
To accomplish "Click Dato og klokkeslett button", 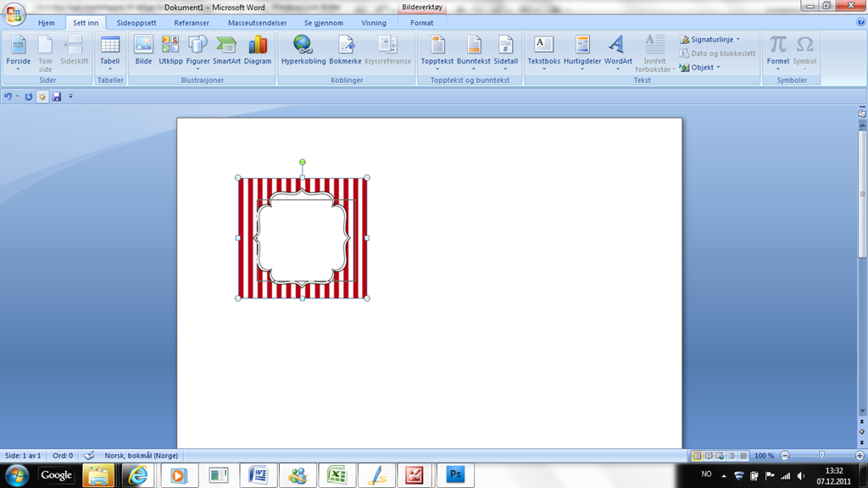I will point(717,53).
